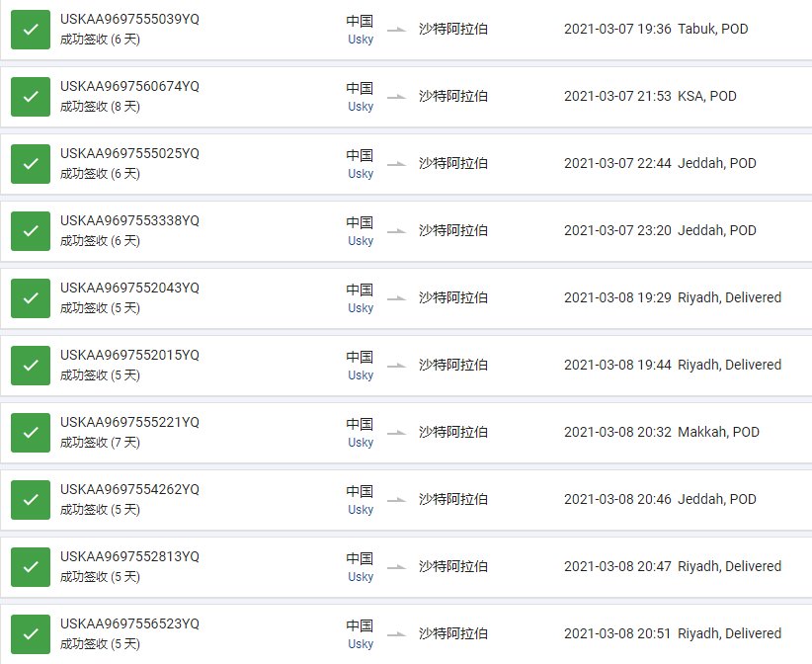Open Usky carrier link in Tabuk row
The width and height of the screenshot is (812, 664).
coord(361,40)
